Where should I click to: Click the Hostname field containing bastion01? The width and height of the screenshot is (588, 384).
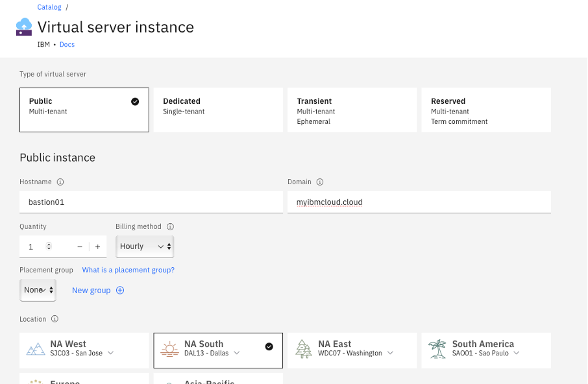pos(151,202)
